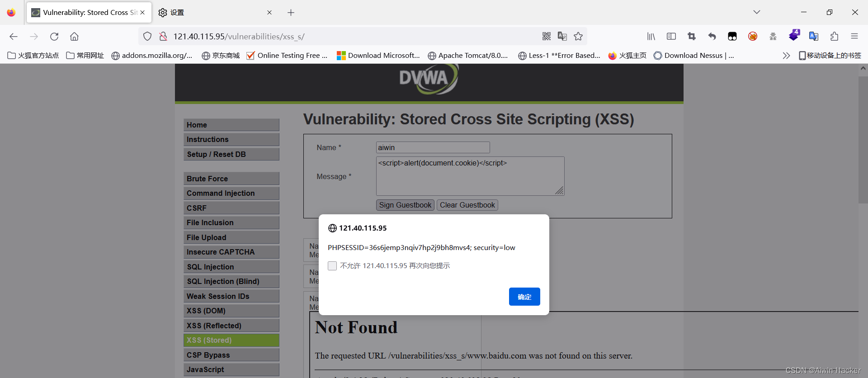The height and width of the screenshot is (378, 868).
Task: Open Setup / Reset DB page
Action: tap(231, 154)
